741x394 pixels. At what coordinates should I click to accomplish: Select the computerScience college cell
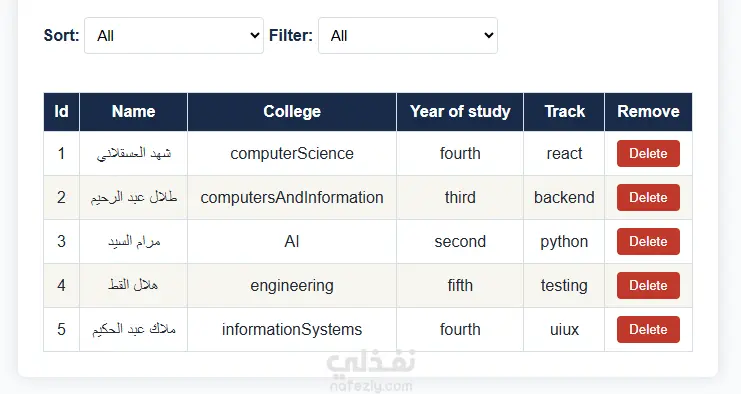pyautogui.click(x=292, y=154)
